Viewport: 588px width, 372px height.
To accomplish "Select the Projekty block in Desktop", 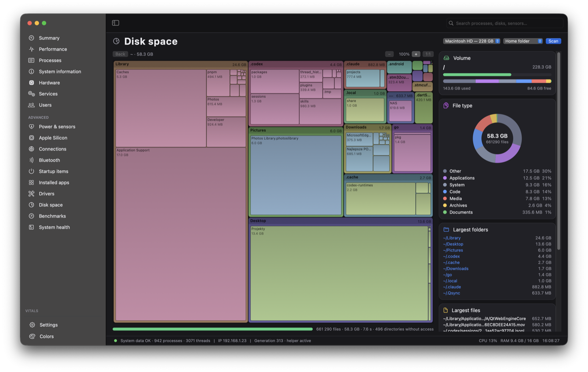I will tap(339, 273).
